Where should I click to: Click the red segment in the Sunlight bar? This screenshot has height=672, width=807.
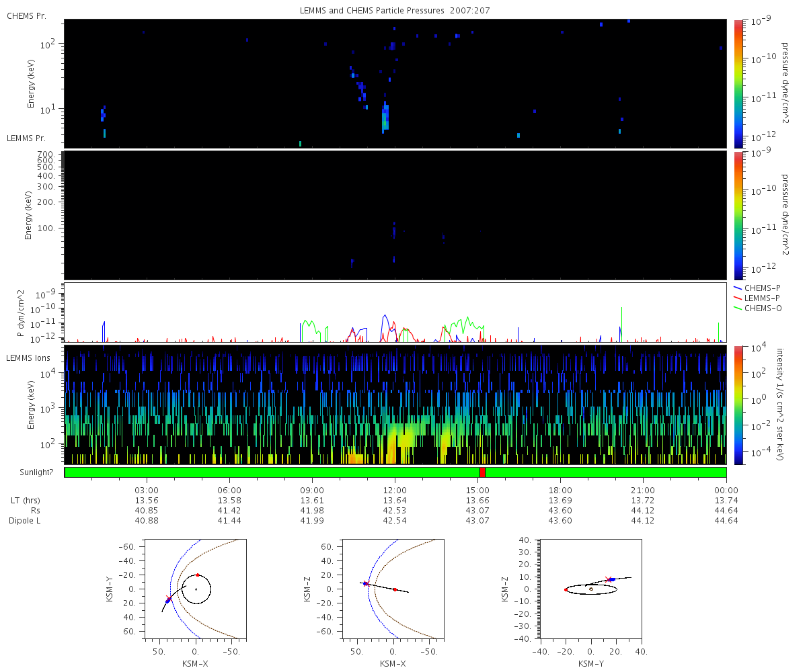482,472
